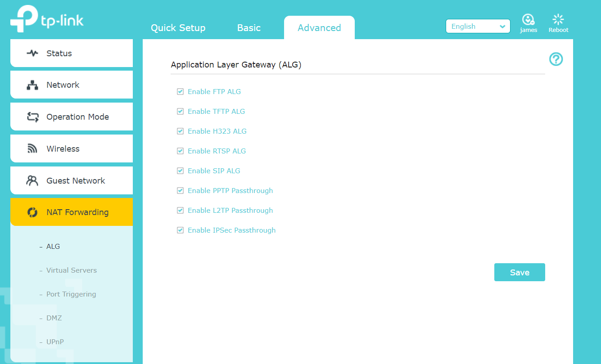
Task: Open the English language dropdown
Action: pyautogui.click(x=478, y=27)
